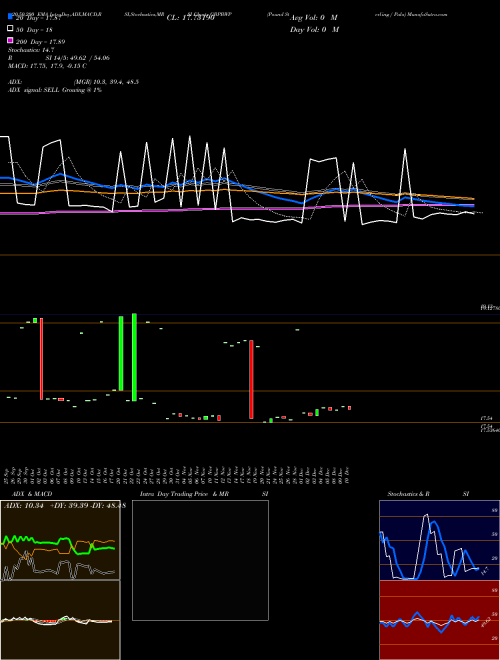The height and width of the screenshot is (660, 500).
Task: Open the red RSI chart panel
Action: pyautogui.click(x=439, y=620)
